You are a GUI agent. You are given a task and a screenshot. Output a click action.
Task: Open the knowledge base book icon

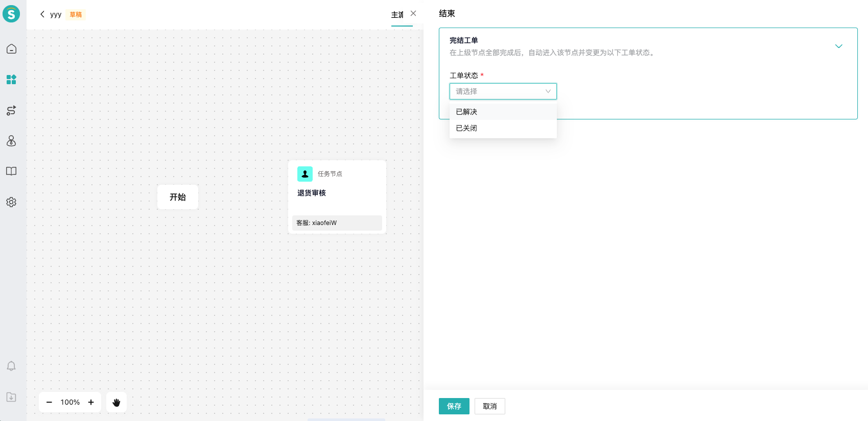tap(11, 171)
